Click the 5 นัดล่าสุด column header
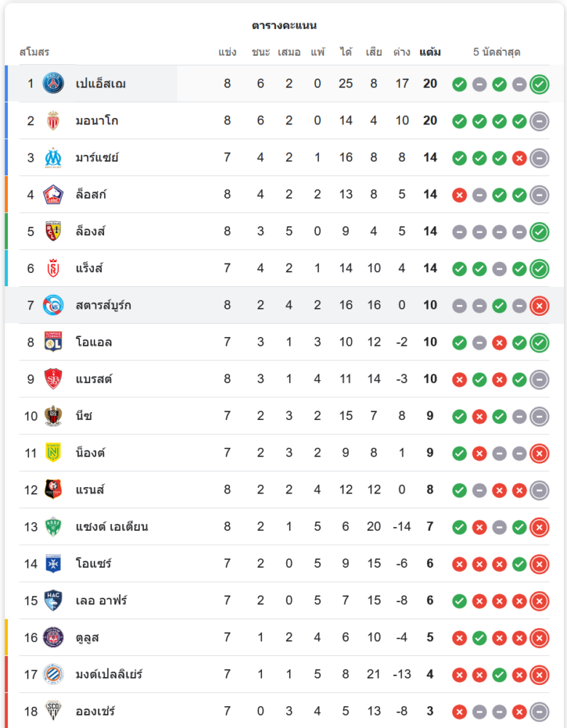The width and height of the screenshot is (567, 728). pos(496,52)
